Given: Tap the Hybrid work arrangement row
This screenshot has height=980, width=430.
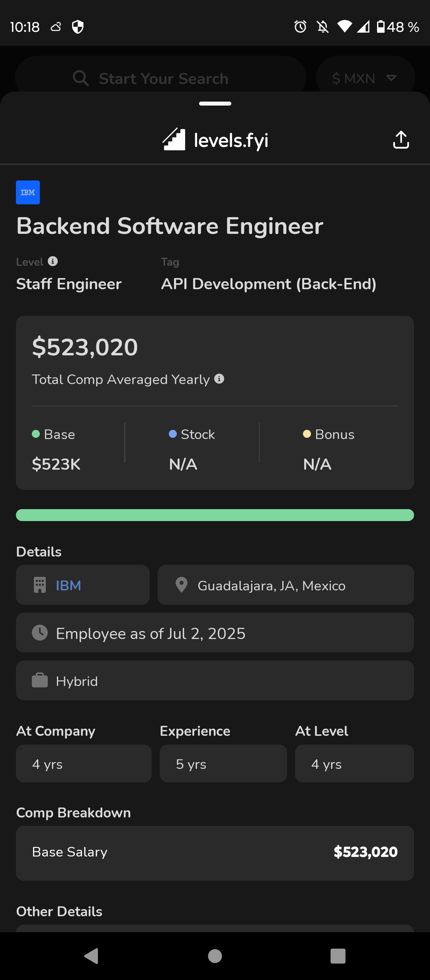Looking at the screenshot, I should tap(215, 681).
